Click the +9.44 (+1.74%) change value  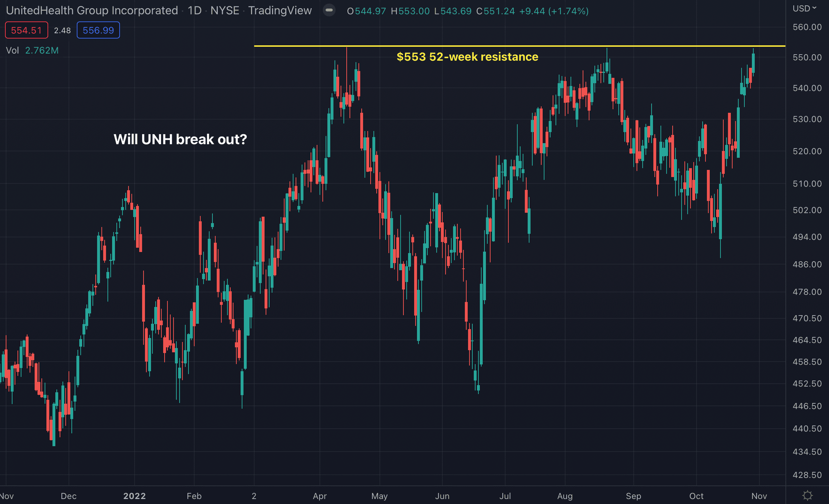(x=553, y=11)
